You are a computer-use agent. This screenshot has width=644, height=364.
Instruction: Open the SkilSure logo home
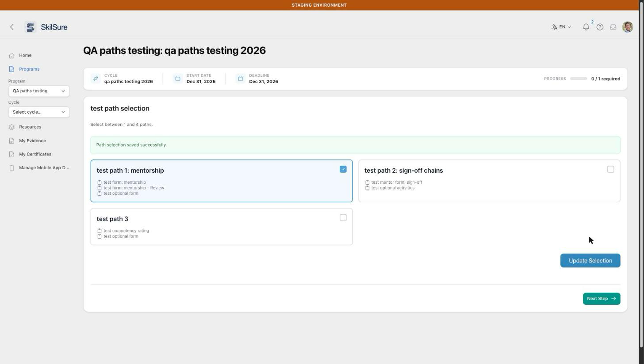coord(46,27)
